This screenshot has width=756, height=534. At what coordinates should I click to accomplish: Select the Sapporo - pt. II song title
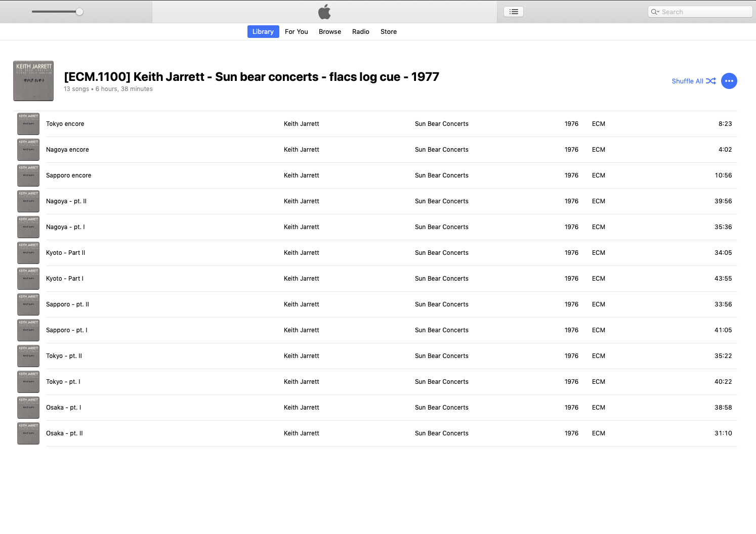point(68,304)
